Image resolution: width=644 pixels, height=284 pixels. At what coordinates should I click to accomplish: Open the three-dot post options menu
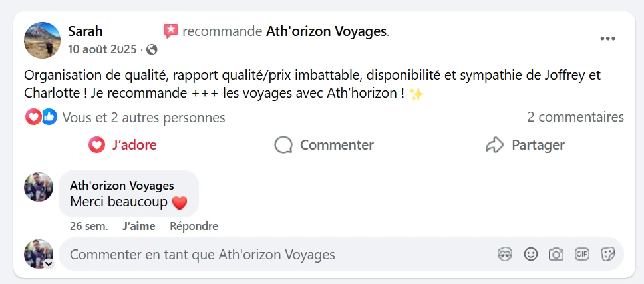(x=607, y=39)
